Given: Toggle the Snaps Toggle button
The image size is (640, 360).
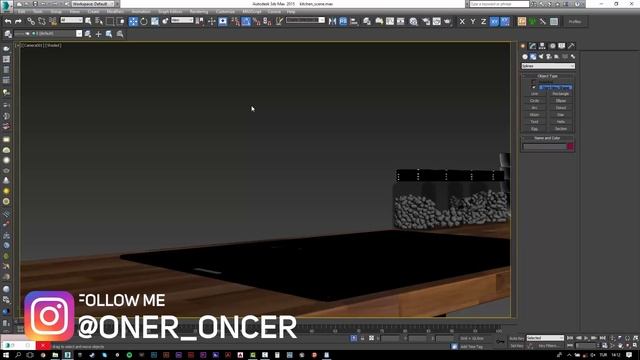Looking at the screenshot, I should pos(236,21).
